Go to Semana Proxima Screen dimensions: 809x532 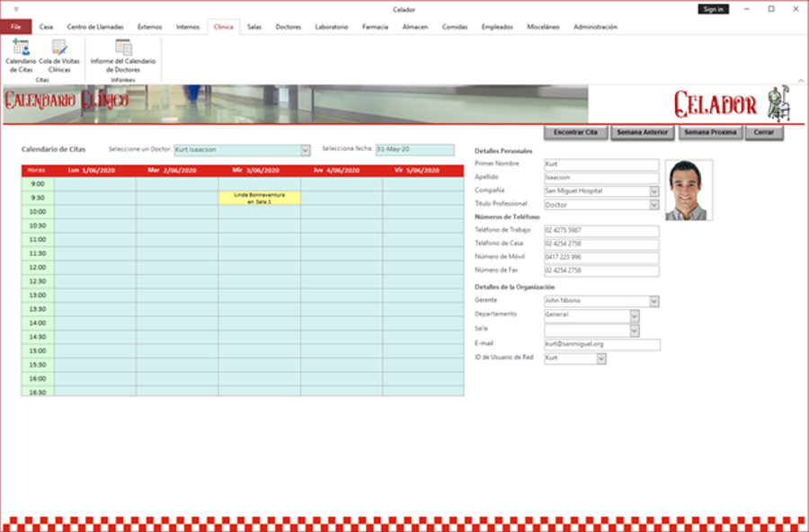click(709, 132)
